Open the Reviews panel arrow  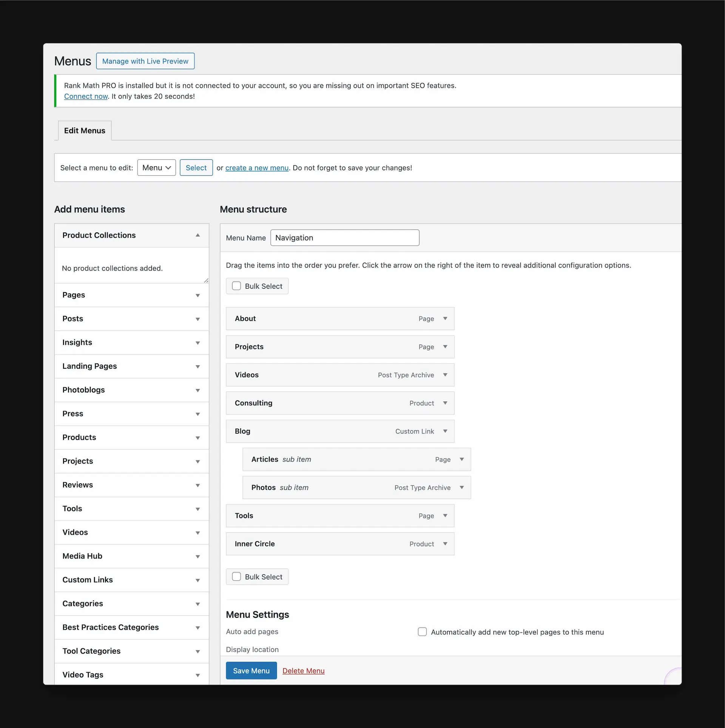pos(197,485)
